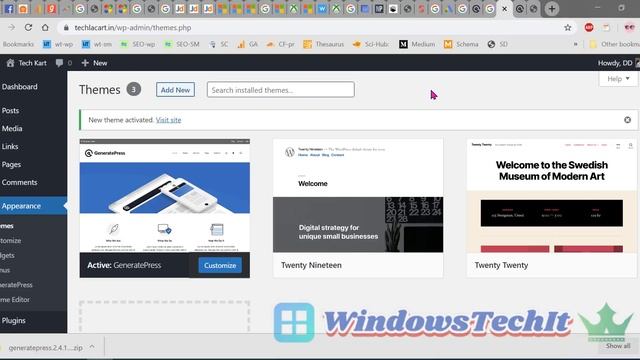Open the SEO-SM bookmark
The height and width of the screenshot is (360, 640).
click(182, 44)
